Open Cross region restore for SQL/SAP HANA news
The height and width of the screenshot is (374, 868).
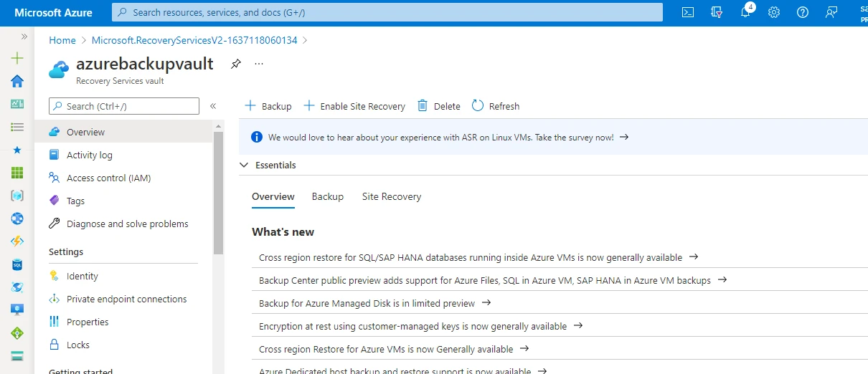coord(478,257)
